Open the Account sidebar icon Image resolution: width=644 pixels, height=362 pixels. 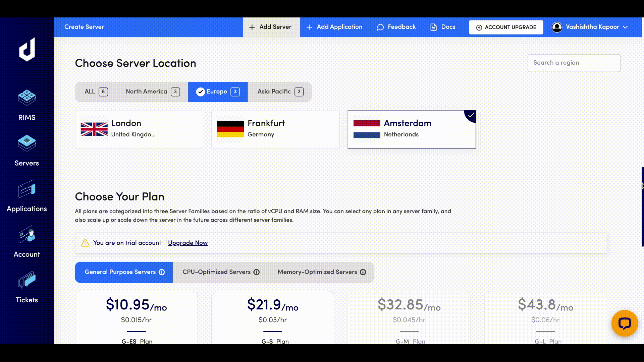(x=27, y=234)
